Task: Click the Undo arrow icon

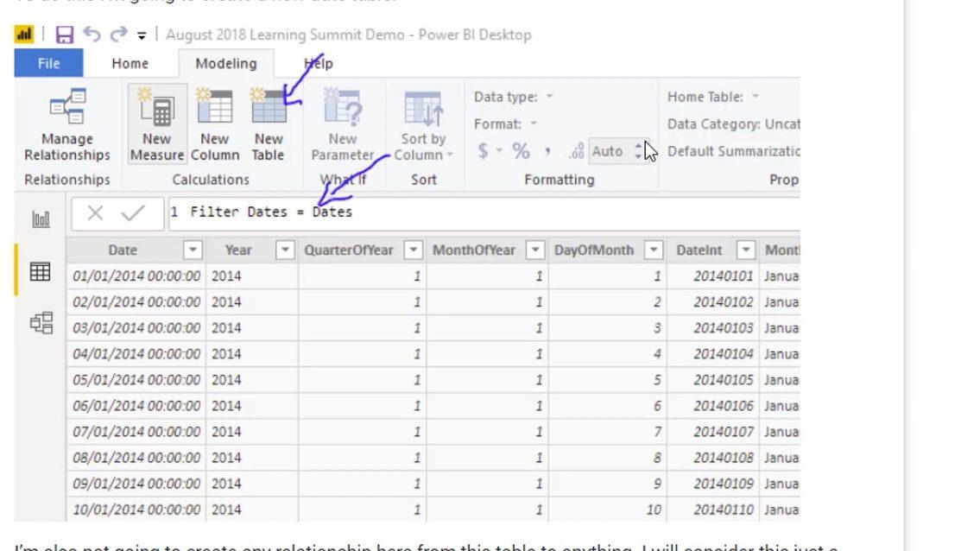Action: pyautogui.click(x=92, y=34)
